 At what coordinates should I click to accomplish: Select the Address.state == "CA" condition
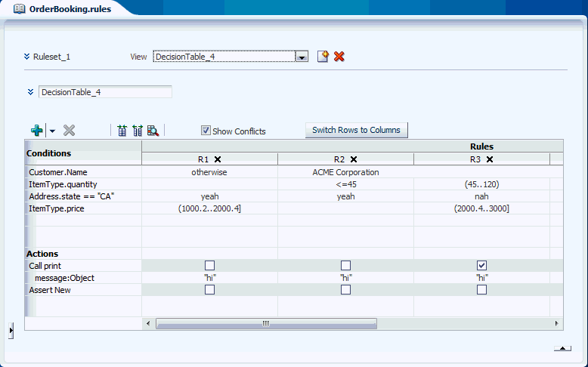click(x=72, y=196)
